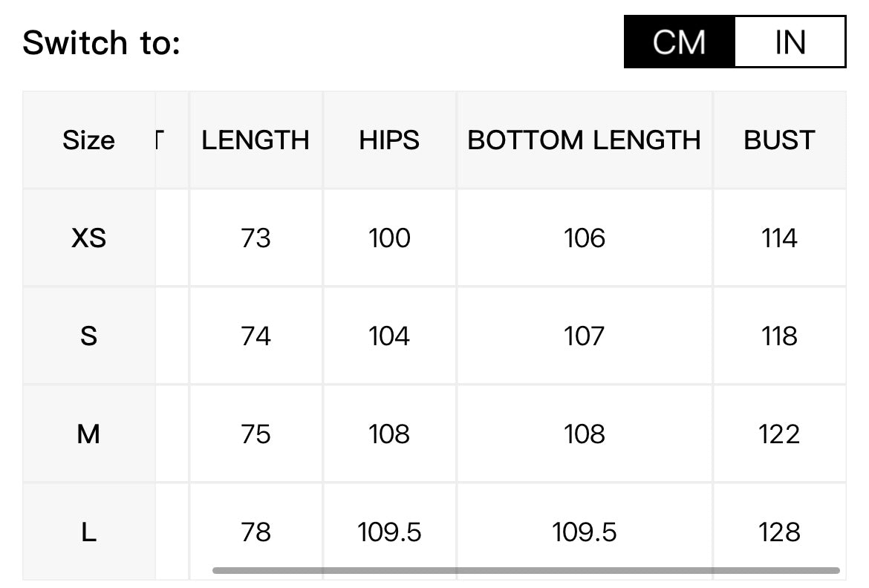Screen dimensions: 869x588
Task: Click the BUST column header
Action: (x=779, y=140)
